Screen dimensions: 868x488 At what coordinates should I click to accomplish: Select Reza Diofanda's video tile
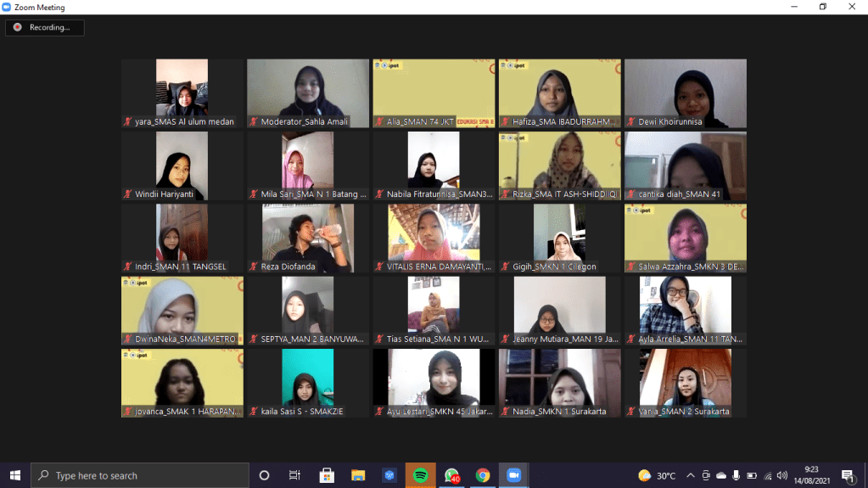(x=308, y=238)
